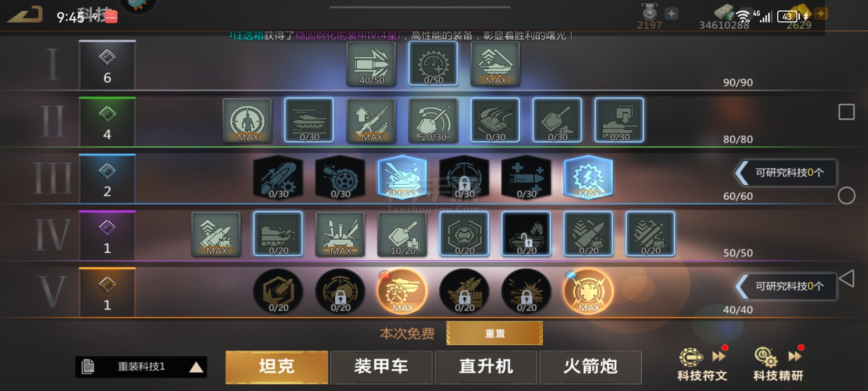Tap the tier IV shovel upgrade 10/20 tech

(402, 234)
